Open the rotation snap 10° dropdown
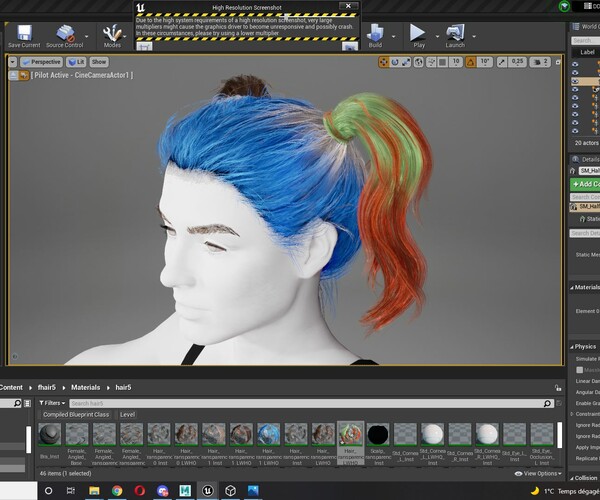 tap(485, 62)
